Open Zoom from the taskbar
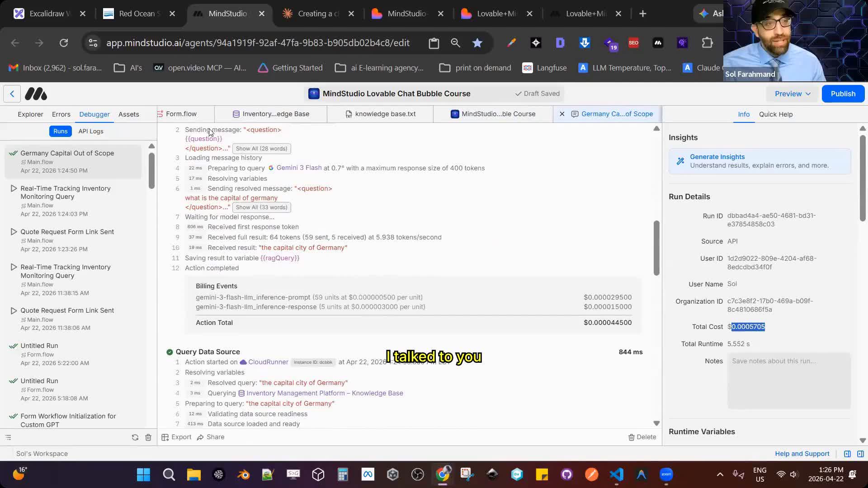 pos(666,474)
